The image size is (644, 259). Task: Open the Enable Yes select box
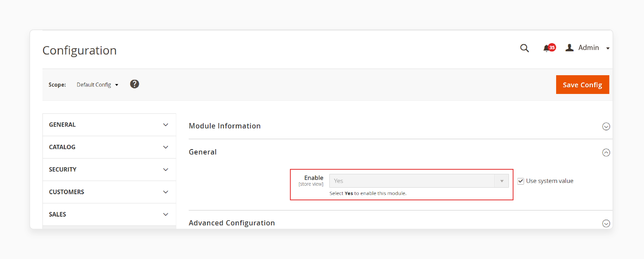(x=419, y=181)
